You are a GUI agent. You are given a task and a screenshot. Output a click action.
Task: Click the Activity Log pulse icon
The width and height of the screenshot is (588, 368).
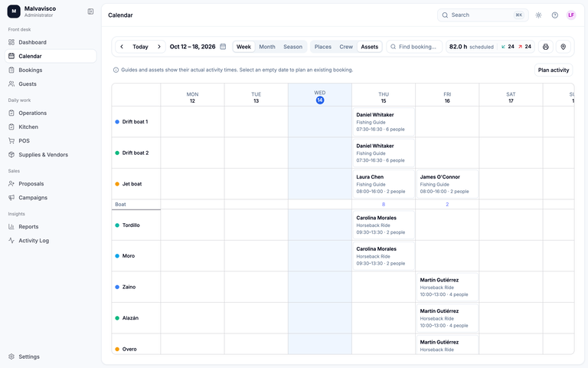(x=11, y=240)
